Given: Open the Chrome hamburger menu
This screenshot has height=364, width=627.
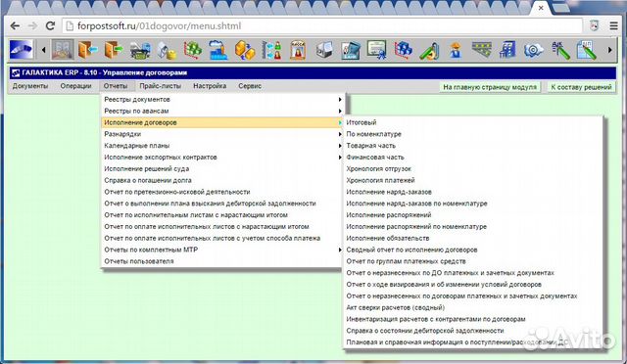Looking at the screenshot, I should pos(614,26).
